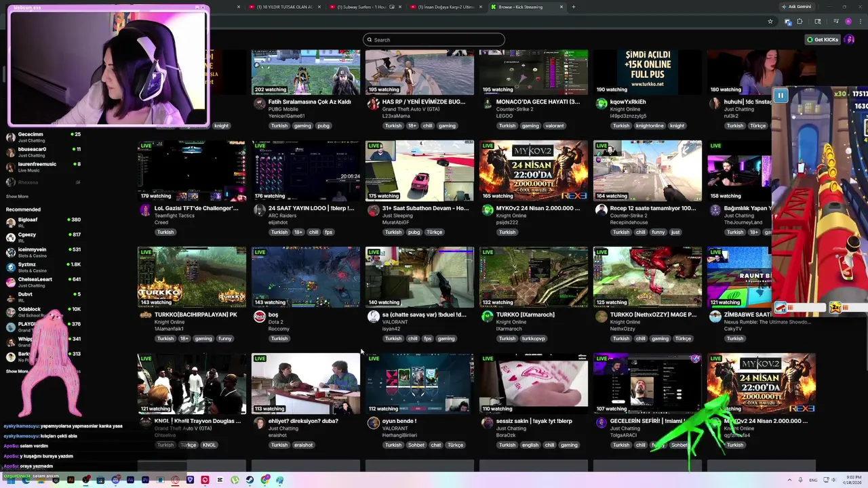The image size is (868, 488).
Task: Close the Browse - Kick Streaming tab
Action: (561, 7)
